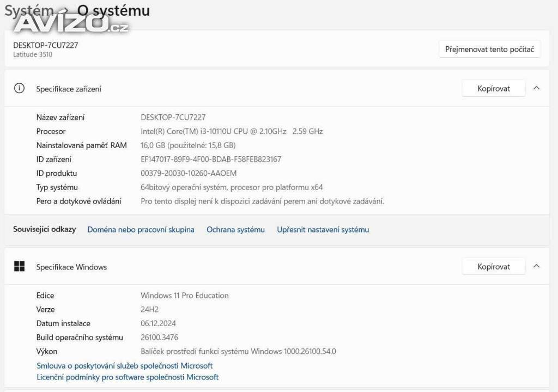Select the 64bitový operační systém value
This screenshot has height=392, width=558.
pos(232,187)
